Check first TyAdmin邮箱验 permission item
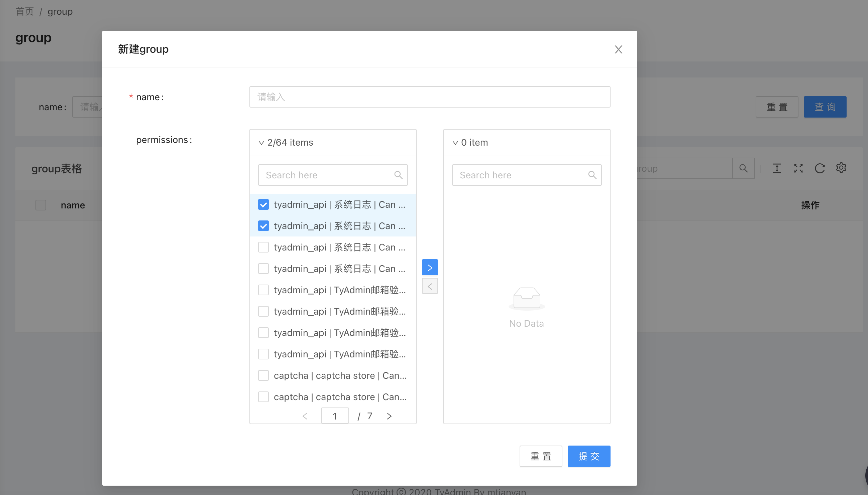 click(x=263, y=290)
